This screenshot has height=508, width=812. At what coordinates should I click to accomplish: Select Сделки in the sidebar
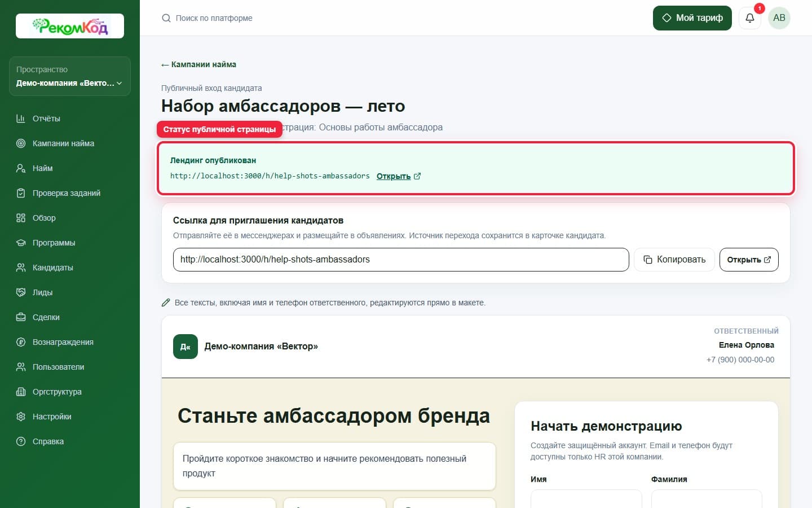(x=70, y=317)
